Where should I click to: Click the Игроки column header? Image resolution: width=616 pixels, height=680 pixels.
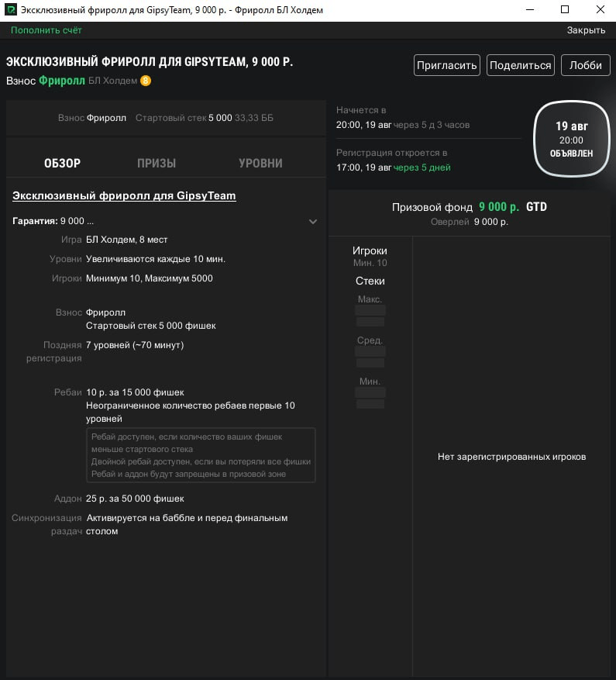pos(370,250)
